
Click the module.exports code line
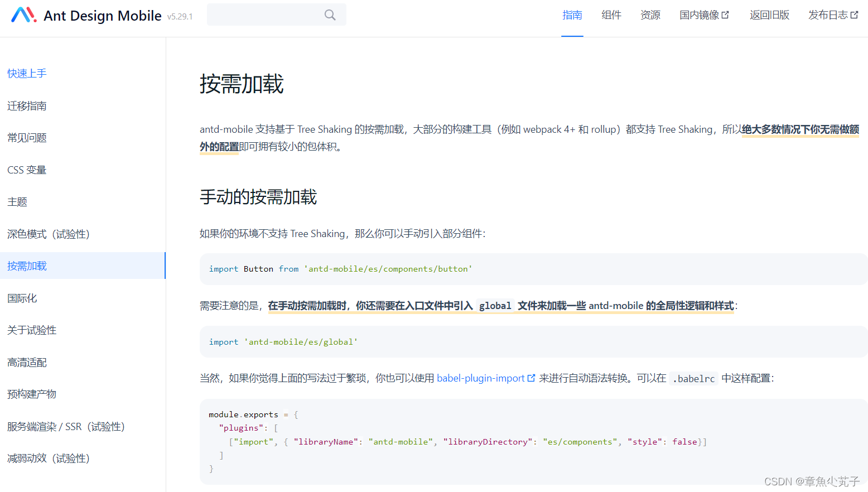tap(253, 414)
